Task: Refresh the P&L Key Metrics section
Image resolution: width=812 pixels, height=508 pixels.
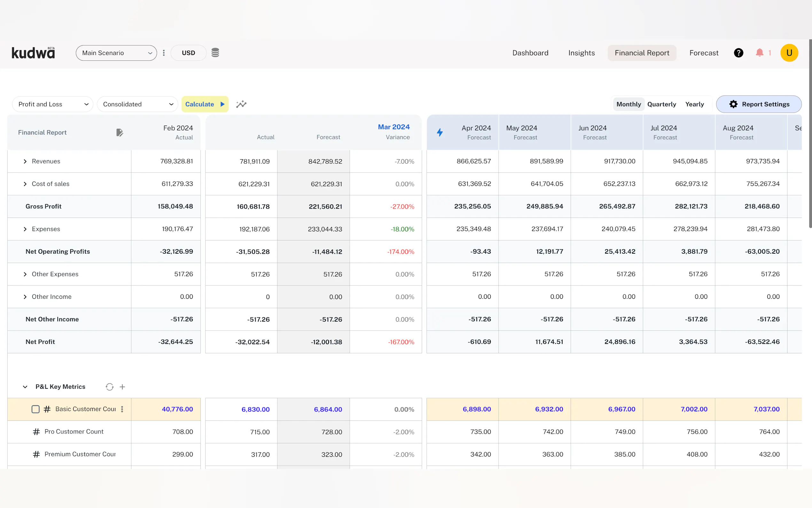Action: [x=109, y=387]
